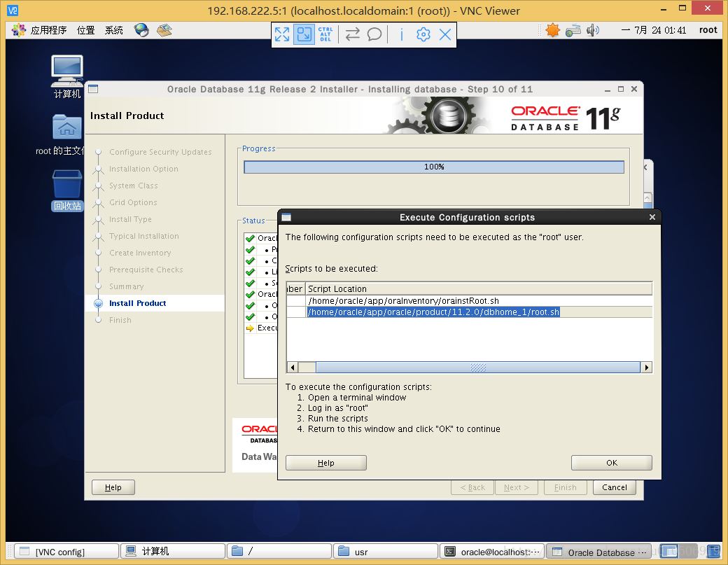728x565 pixels.
Task: Select Install Type step in sidebar
Action: click(130, 219)
